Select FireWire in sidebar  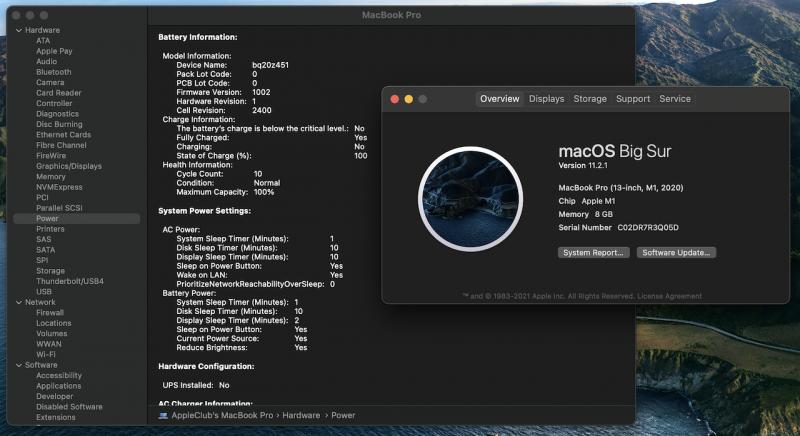point(51,156)
